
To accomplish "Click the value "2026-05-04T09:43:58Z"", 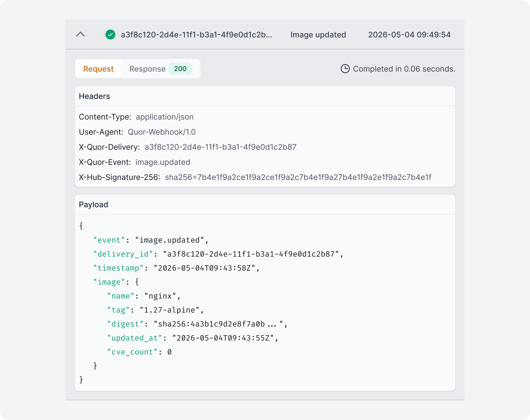I will point(204,268).
